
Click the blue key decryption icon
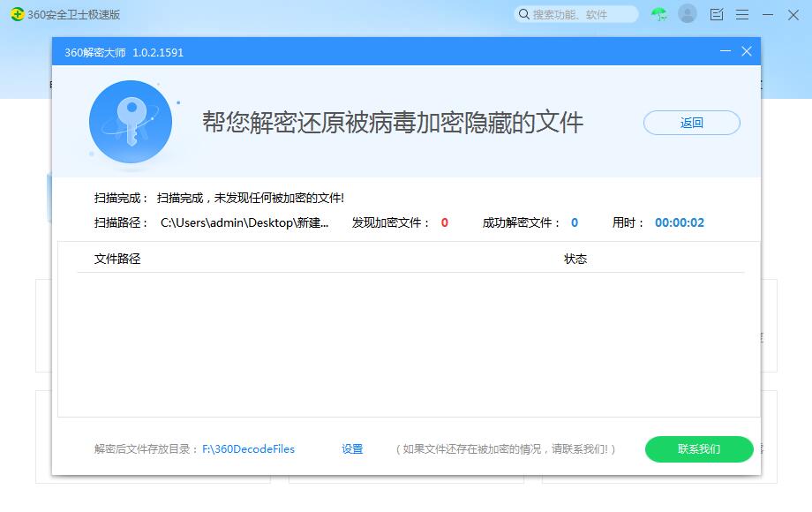(131, 122)
